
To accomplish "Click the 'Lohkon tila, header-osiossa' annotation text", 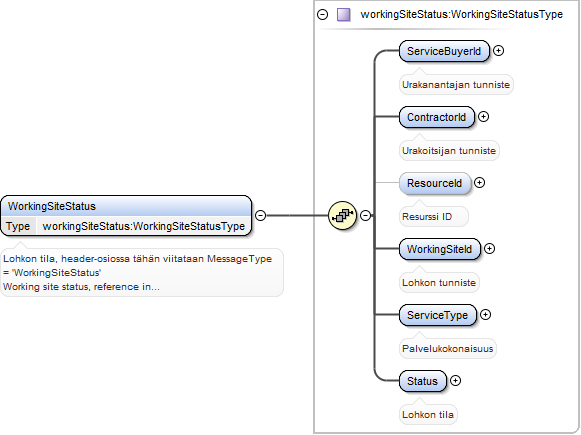I will pyautogui.click(x=142, y=273).
